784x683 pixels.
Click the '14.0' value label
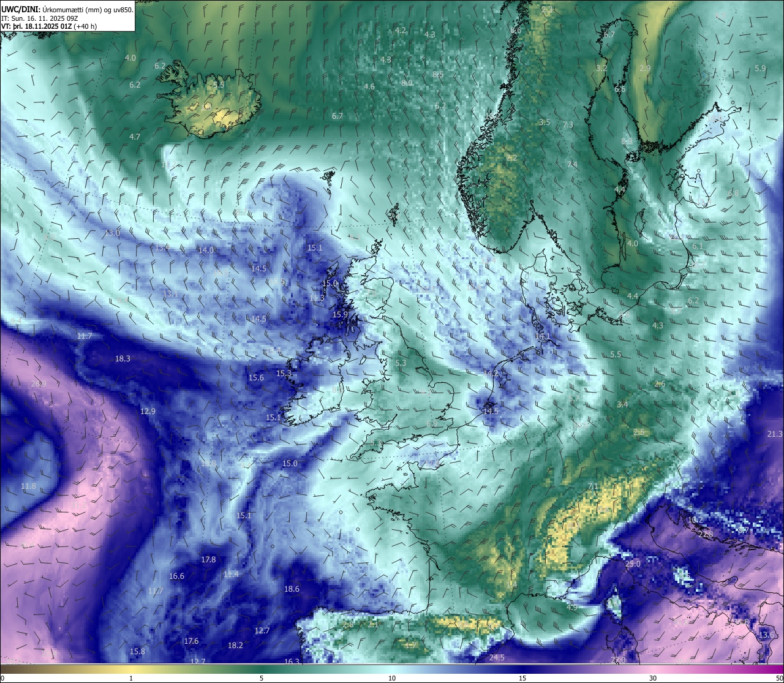206,251
